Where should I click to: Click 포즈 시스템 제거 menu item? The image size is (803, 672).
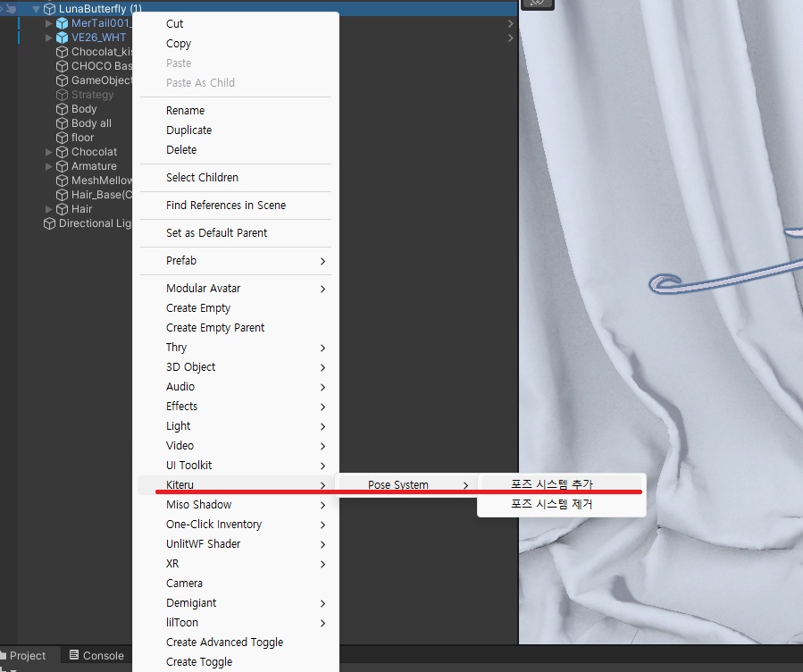(x=562, y=504)
